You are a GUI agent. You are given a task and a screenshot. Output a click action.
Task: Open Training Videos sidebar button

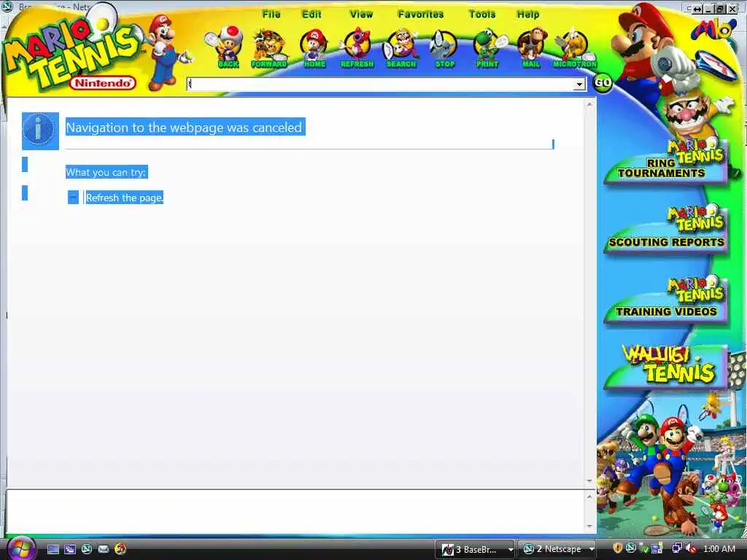[666, 300]
